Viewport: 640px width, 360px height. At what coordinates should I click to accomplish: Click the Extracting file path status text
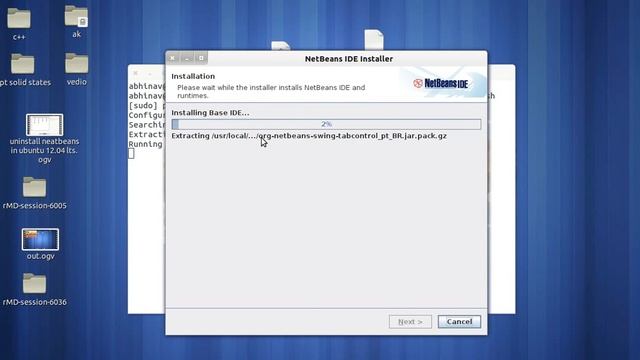coord(309,136)
